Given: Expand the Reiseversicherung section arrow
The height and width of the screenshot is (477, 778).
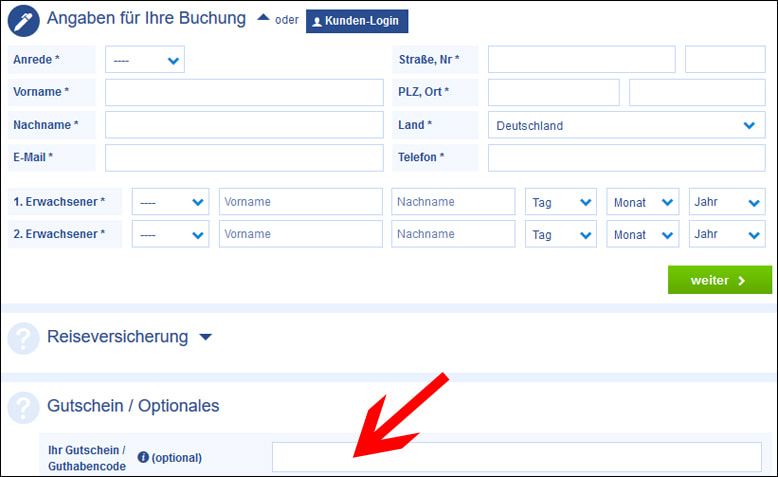Looking at the screenshot, I should [205, 337].
